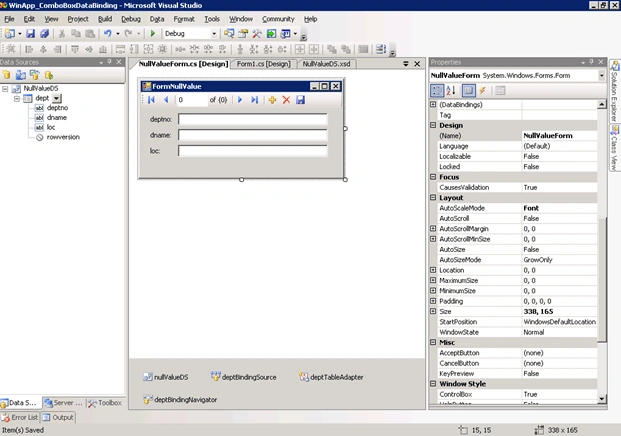Click the Events lightning bolt in Properties
The width and height of the screenshot is (621, 436).
(x=482, y=91)
